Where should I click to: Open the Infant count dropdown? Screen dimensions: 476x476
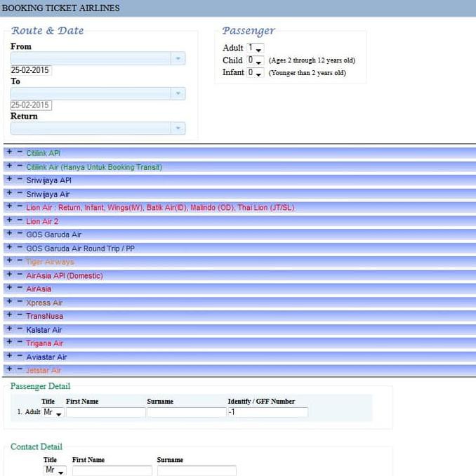255,73
